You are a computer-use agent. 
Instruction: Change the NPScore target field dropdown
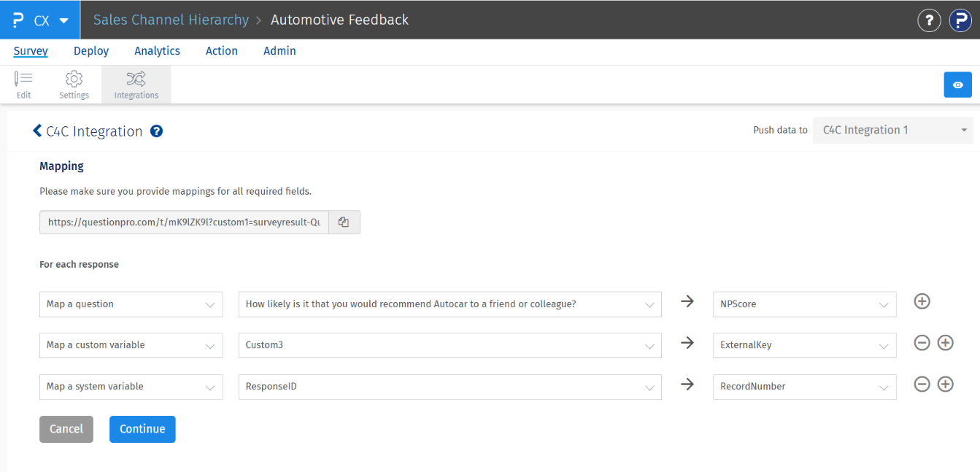(804, 304)
